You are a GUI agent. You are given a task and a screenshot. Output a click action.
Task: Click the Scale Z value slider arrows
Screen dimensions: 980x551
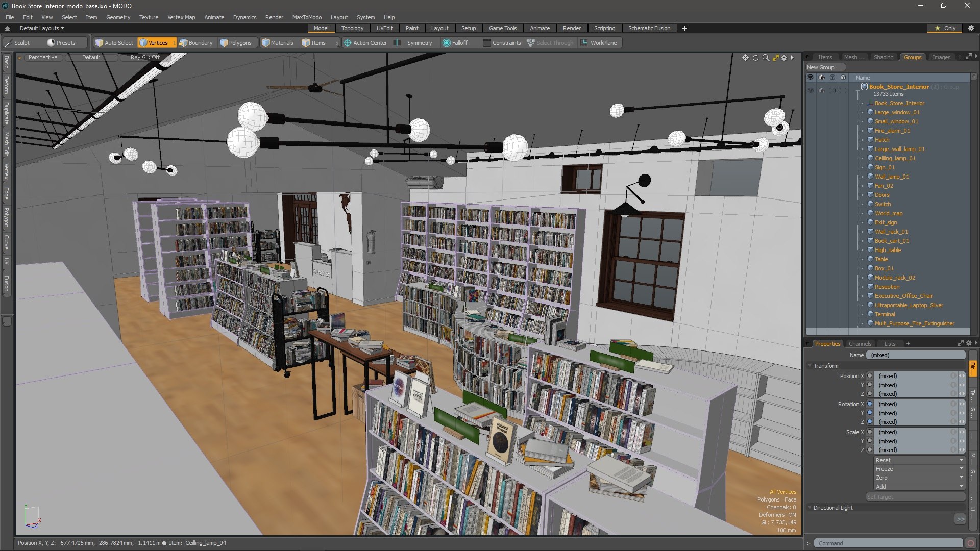pyautogui.click(x=962, y=450)
